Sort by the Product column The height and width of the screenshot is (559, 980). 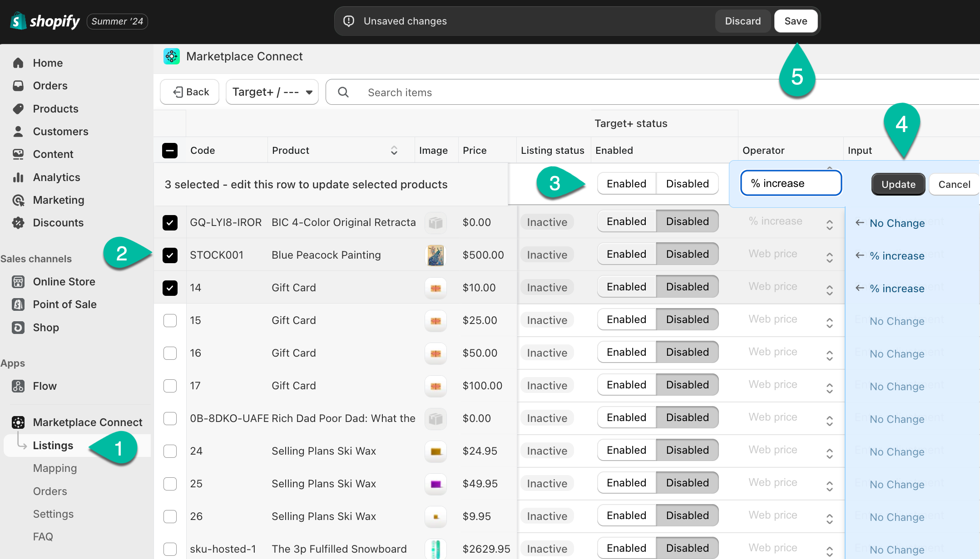(x=394, y=151)
